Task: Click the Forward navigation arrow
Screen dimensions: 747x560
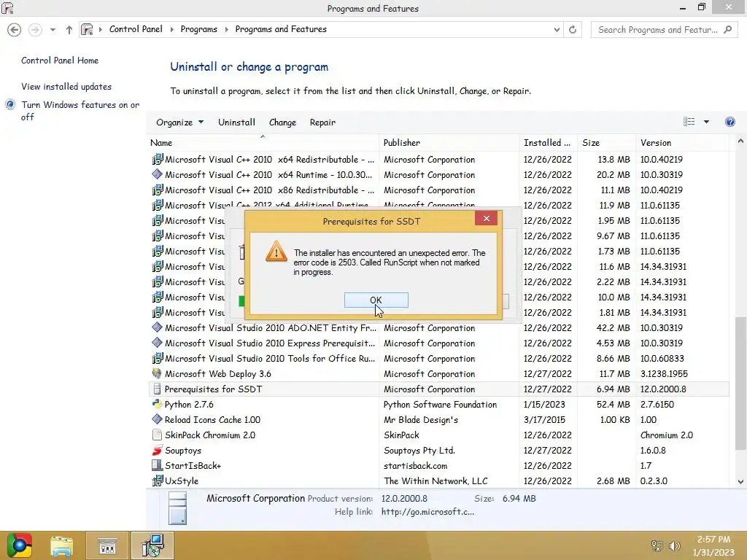Action: [35, 29]
